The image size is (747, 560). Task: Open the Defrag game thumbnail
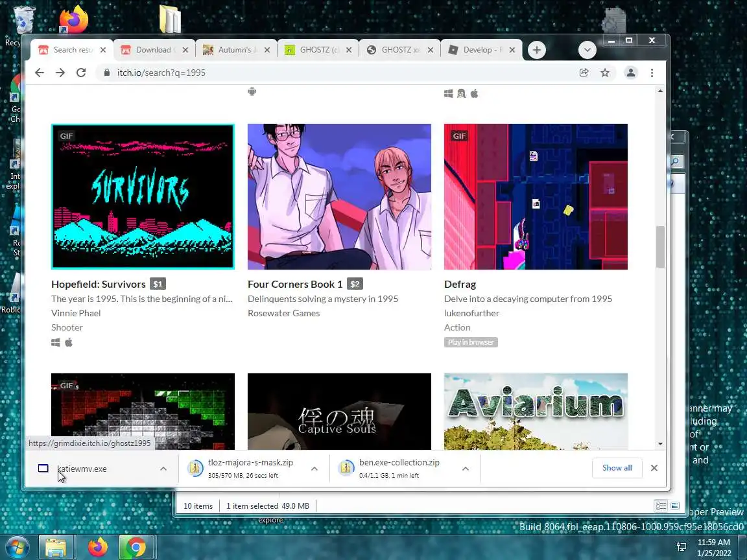click(536, 196)
